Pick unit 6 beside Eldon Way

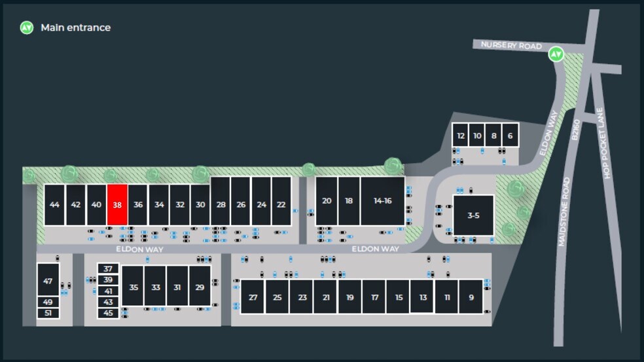tap(510, 136)
